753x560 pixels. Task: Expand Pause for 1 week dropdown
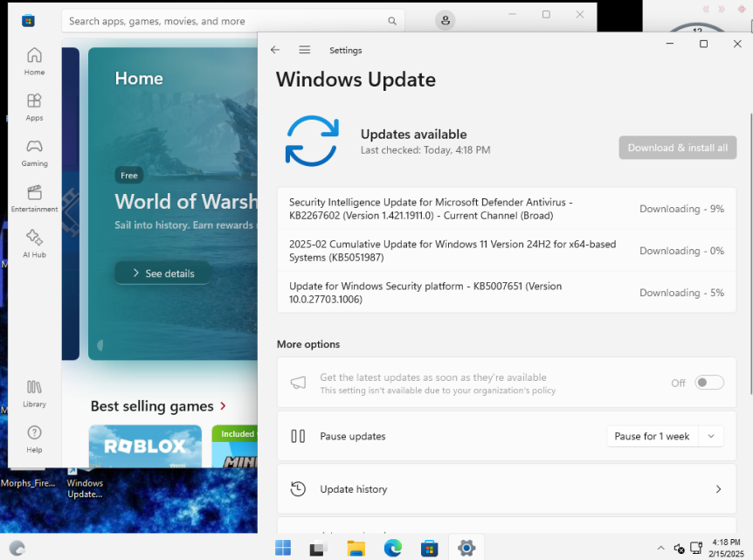point(711,437)
